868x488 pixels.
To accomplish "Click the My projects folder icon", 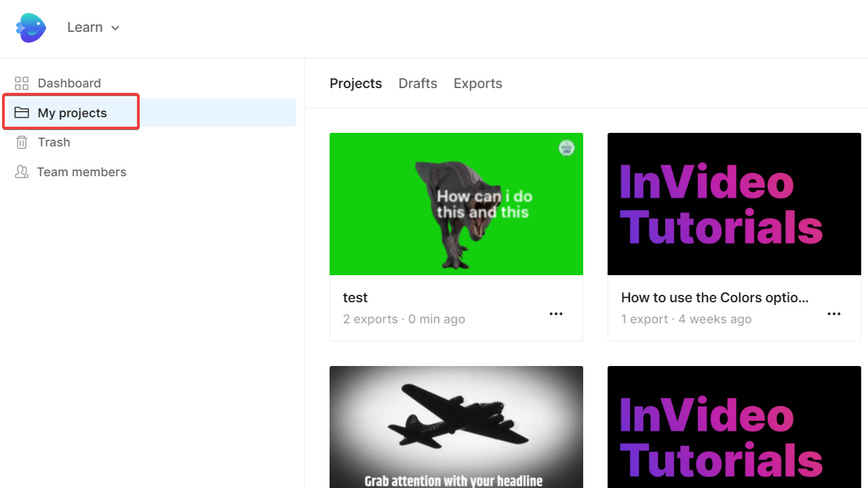I will [x=22, y=113].
